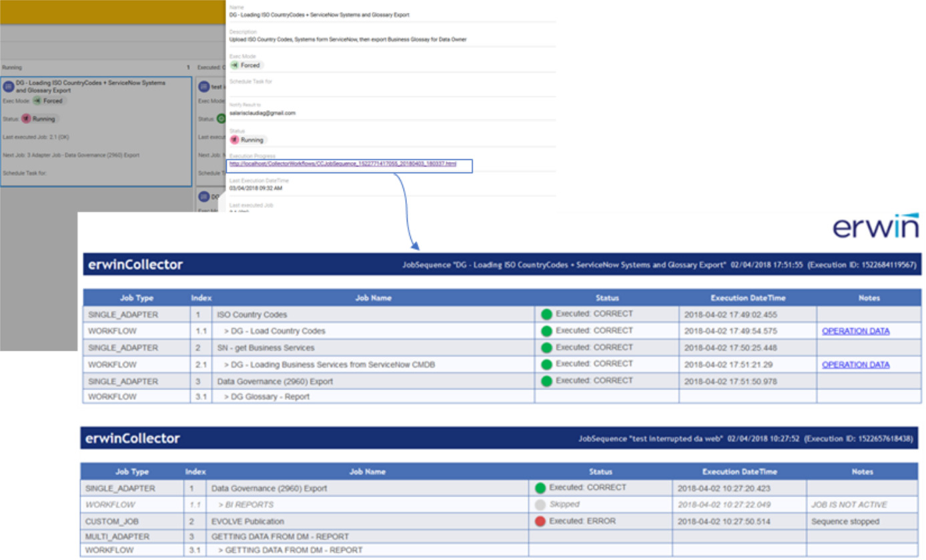
Task: Click the EVOLVE Publication job name
Action: [248, 521]
